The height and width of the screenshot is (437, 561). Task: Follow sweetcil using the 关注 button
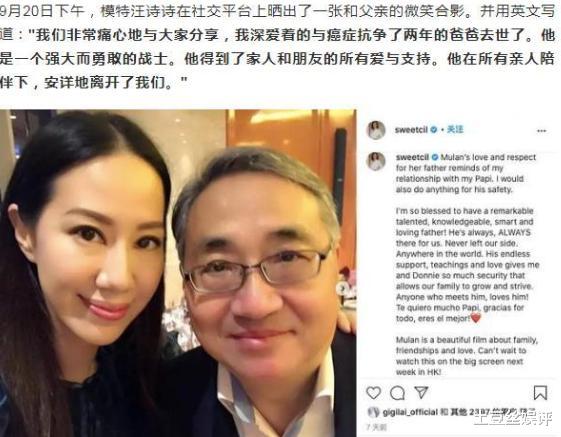coord(455,130)
